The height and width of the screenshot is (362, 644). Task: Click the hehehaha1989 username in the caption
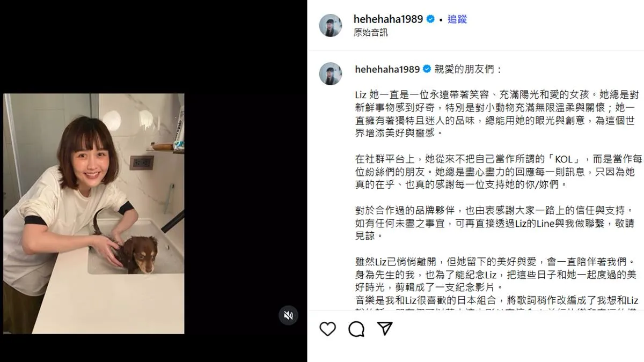point(387,69)
